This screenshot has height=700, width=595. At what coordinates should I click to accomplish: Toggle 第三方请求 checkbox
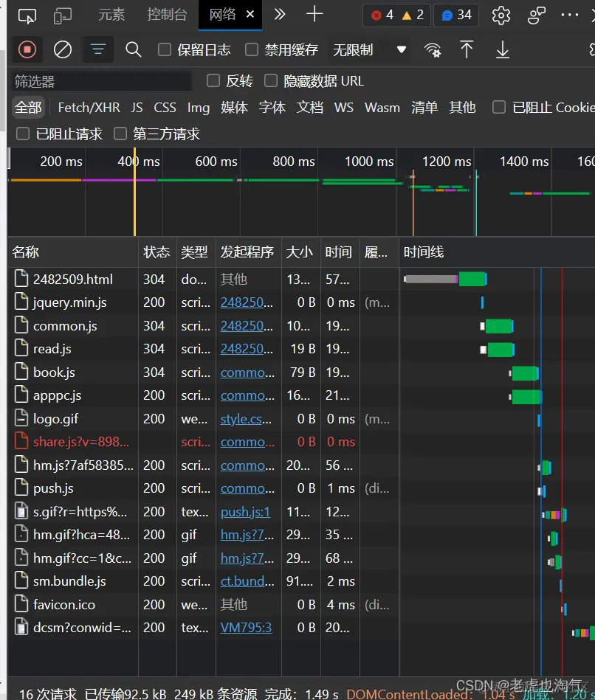coord(120,134)
